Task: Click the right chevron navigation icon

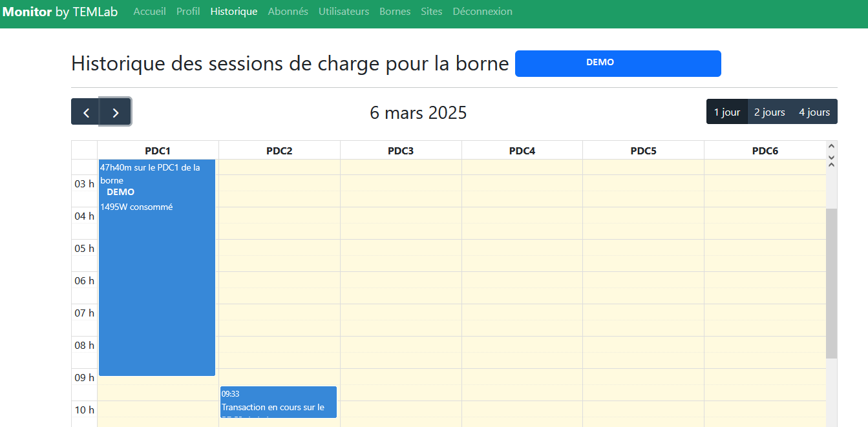Action: [115, 111]
